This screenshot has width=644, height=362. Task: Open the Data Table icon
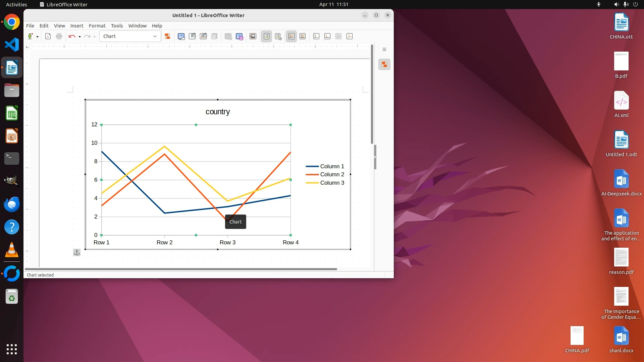click(239, 36)
